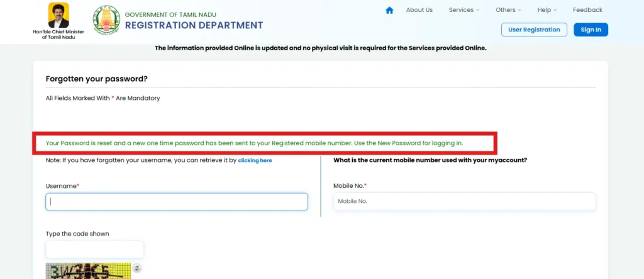
Task: Click the current mobile number question text
Action: point(430,160)
